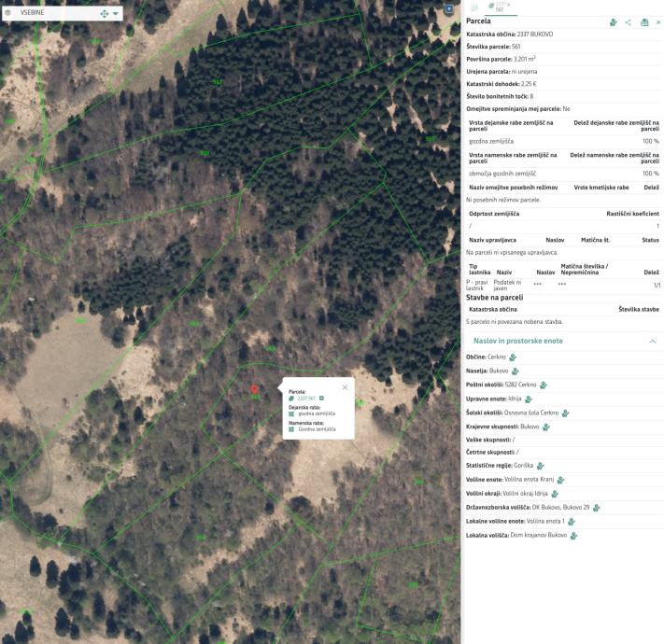
Task: Collapse the Naslov in prostorske enote section
Action: point(652,342)
